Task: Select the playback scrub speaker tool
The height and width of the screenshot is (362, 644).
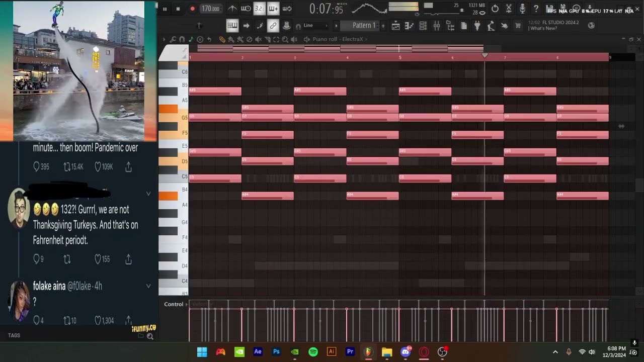Action: click(294, 39)
